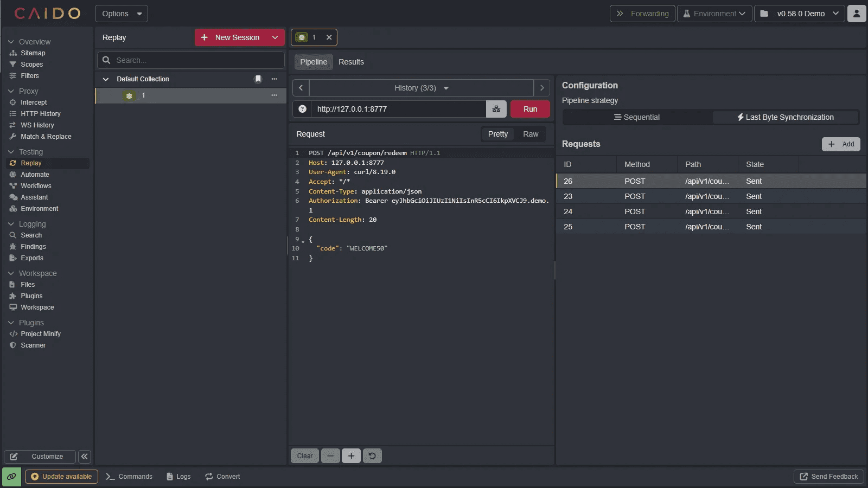Click Send Feedback
868x488 pixels.
[x=829, y=477]
